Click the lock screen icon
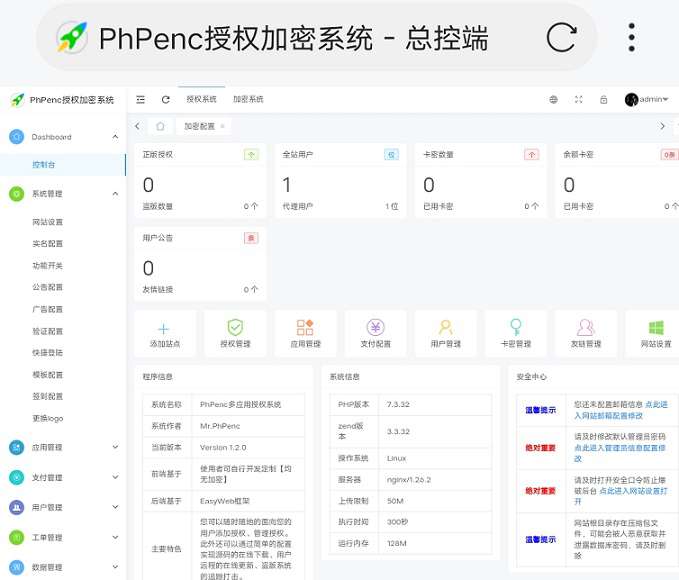 (x=604, y=100)
